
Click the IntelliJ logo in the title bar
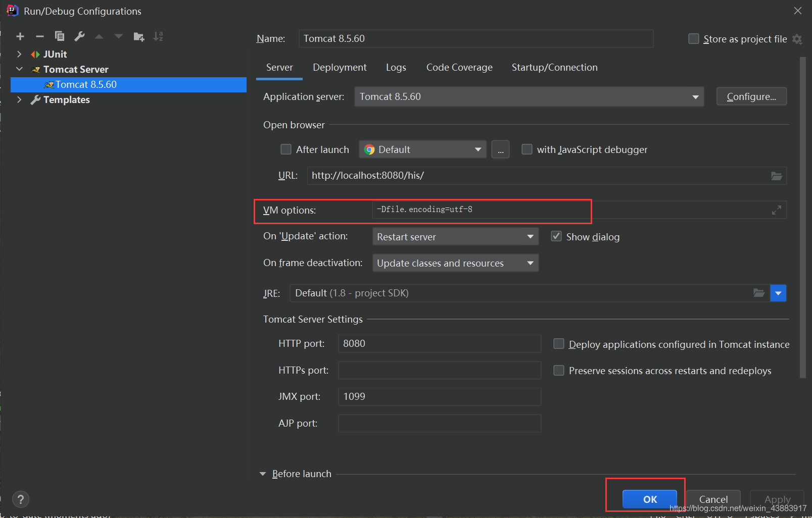12,11
